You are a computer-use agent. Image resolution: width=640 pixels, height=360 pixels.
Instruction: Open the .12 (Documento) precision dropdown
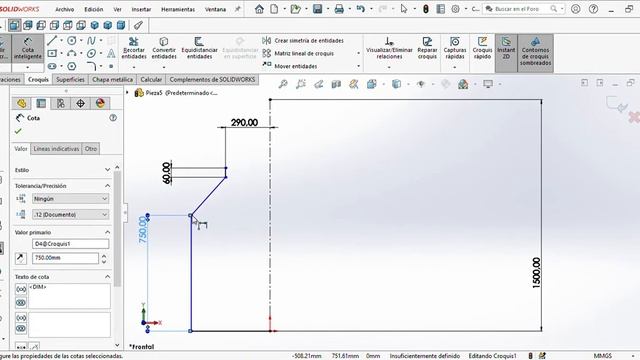pos(70,214)
